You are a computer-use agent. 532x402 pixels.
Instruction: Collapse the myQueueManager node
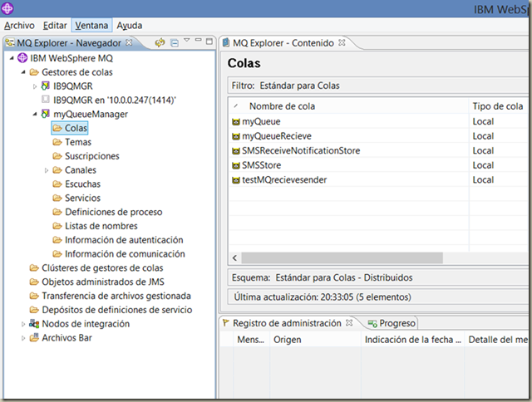(x=35, y=115)
